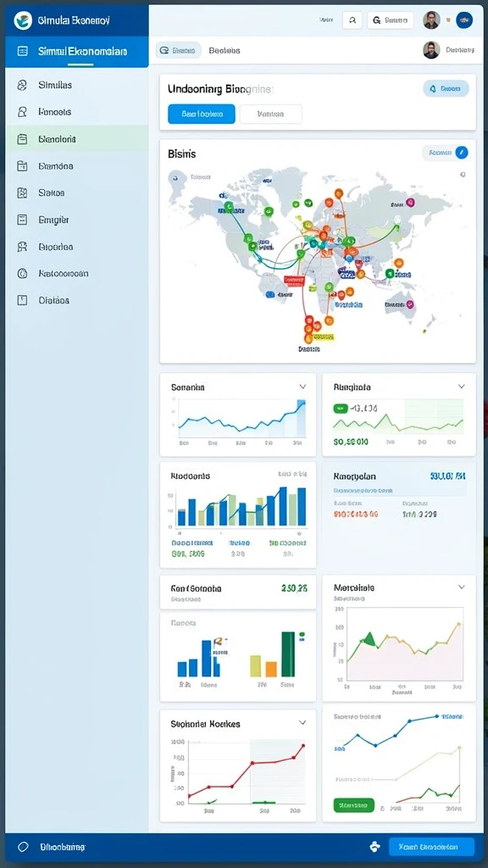The width and height of the screenshot is (488, 868).
Task: Open search with the magnifier icon in the top bar
Action: pyautogui.click(x=352, y=20)
